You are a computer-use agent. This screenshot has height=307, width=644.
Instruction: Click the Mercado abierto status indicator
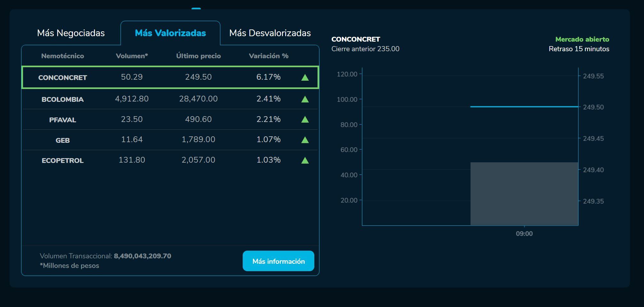pyautogui.click(x=582, y=39)
